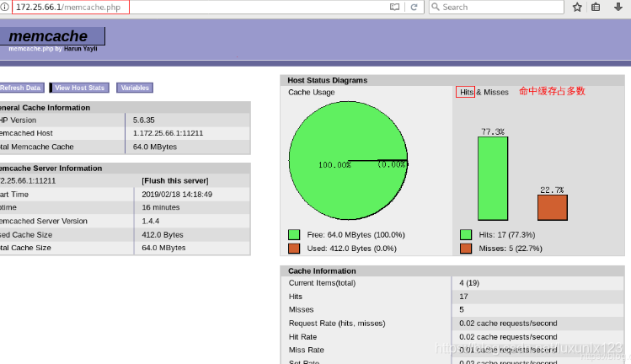631x364 pixels.
Task: Click the Miss Rate row label
Action: pos(307,350)
